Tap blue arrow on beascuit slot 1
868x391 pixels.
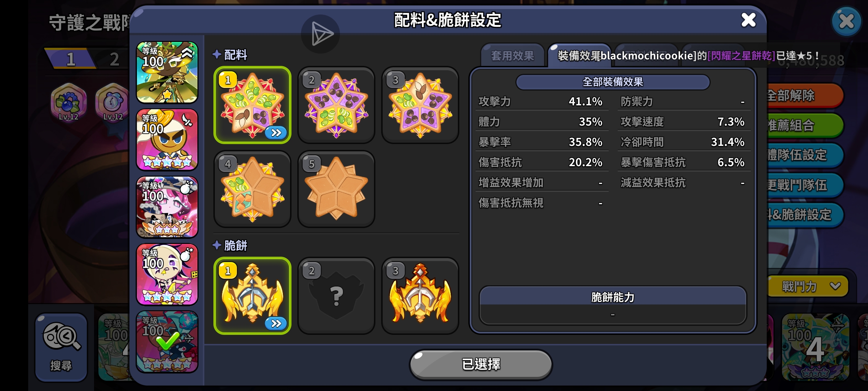276,323
